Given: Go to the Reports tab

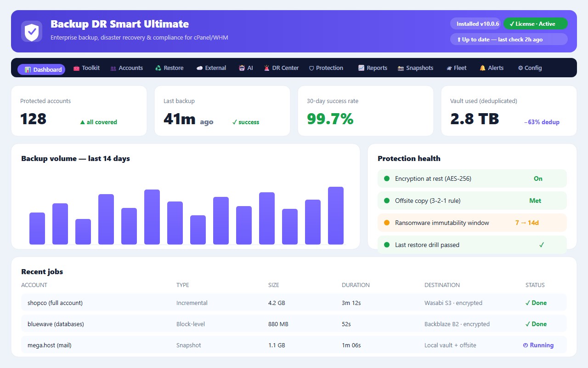Looking at the screenshot, I should (x=373, y=68).
